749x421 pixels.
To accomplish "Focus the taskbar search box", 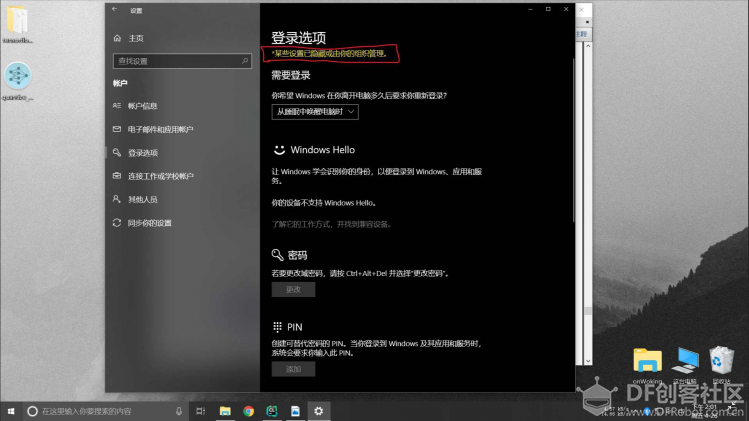I will point(105,411).
